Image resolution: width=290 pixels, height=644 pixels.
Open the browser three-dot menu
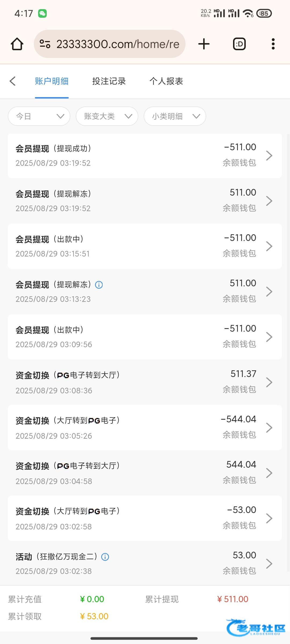pyautogui.click(x=273, y=44)
